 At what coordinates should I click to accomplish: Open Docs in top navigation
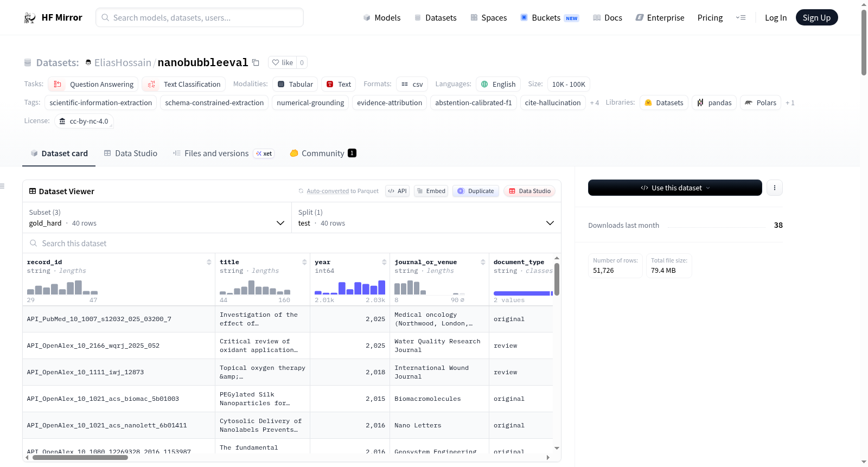click(x=608, y=18)
